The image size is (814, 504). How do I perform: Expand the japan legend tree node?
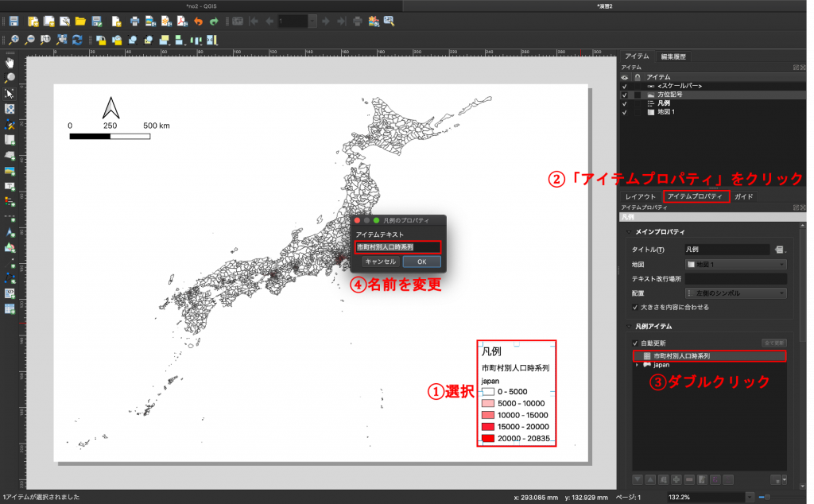(637, 365)
